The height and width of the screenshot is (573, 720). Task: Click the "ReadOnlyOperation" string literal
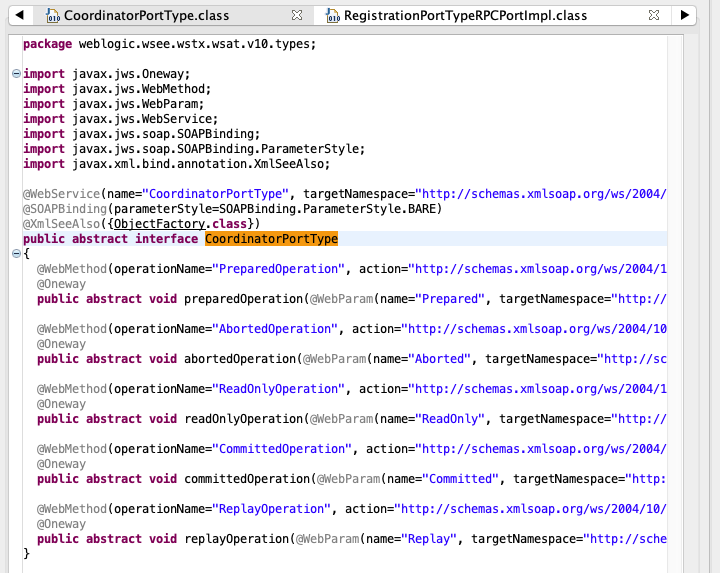click(278, 389)
